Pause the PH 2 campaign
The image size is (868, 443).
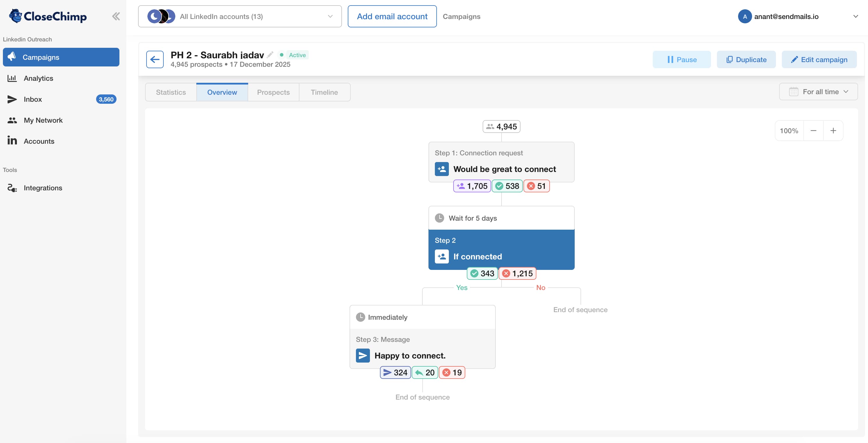pos(681,59)
